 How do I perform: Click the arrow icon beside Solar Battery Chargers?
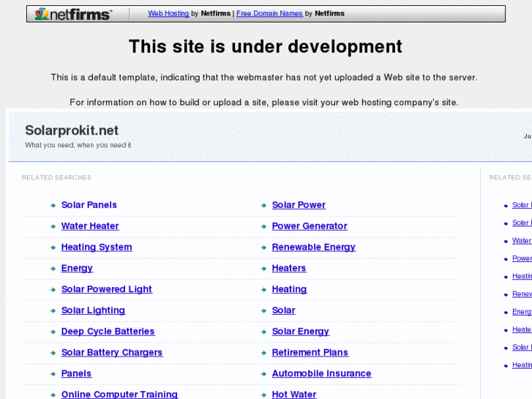(x=53, y=353)
